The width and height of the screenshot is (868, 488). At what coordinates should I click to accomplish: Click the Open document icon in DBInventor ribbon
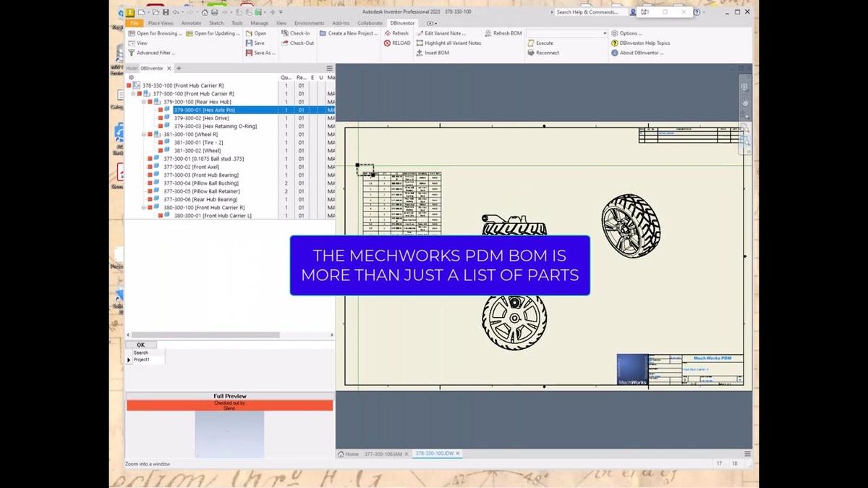click(x=248, y=33)
